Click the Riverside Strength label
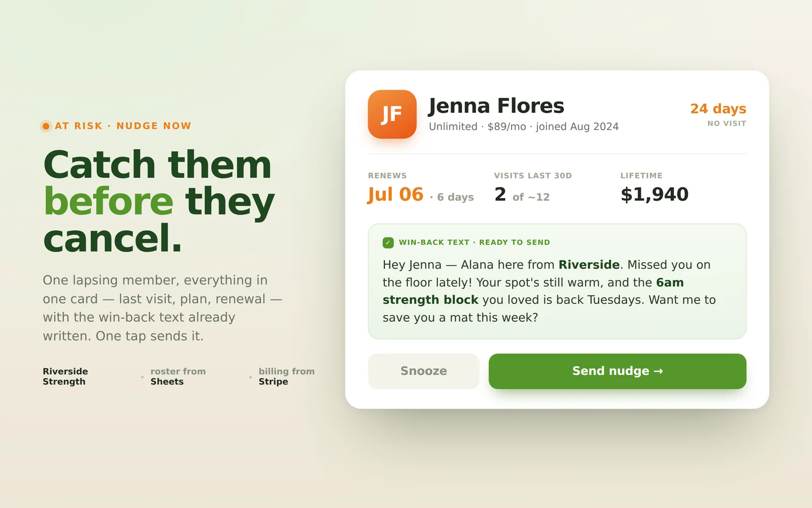The width and height of the screenshot is (812, 508). (65, 376)
